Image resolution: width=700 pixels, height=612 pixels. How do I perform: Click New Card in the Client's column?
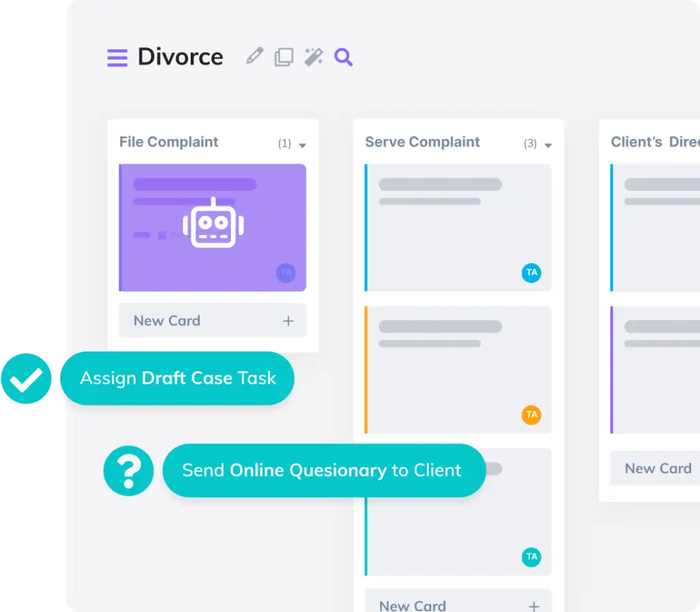[x=658, y=468]
